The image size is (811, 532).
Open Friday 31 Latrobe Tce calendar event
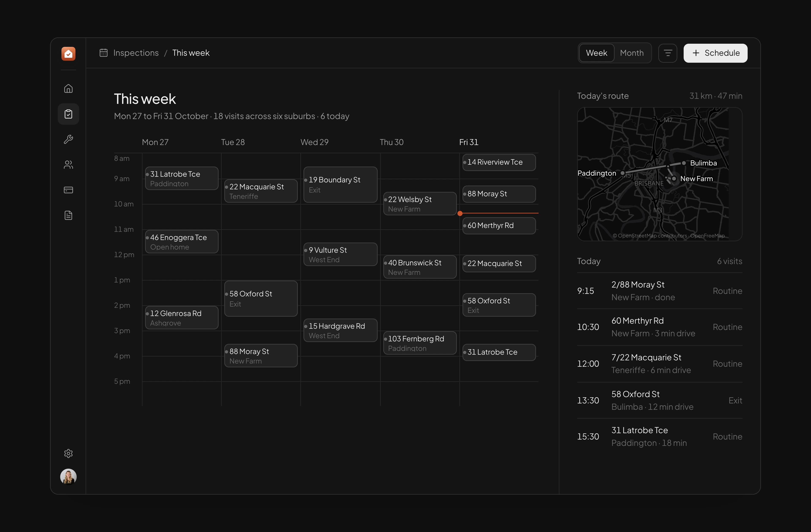[499, 352]
